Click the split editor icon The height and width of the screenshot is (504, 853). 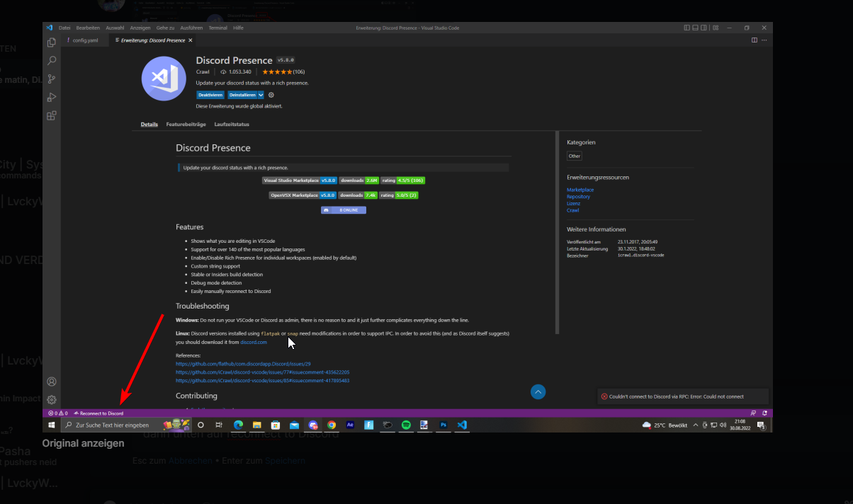pos(755,40)
